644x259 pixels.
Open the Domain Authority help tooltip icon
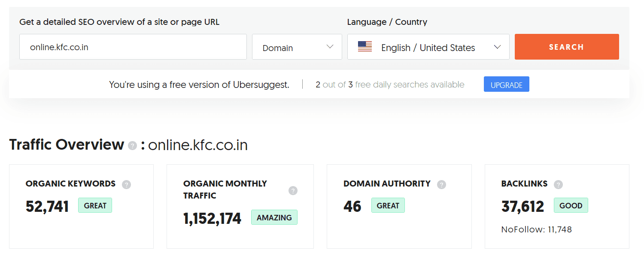[441, 184]
